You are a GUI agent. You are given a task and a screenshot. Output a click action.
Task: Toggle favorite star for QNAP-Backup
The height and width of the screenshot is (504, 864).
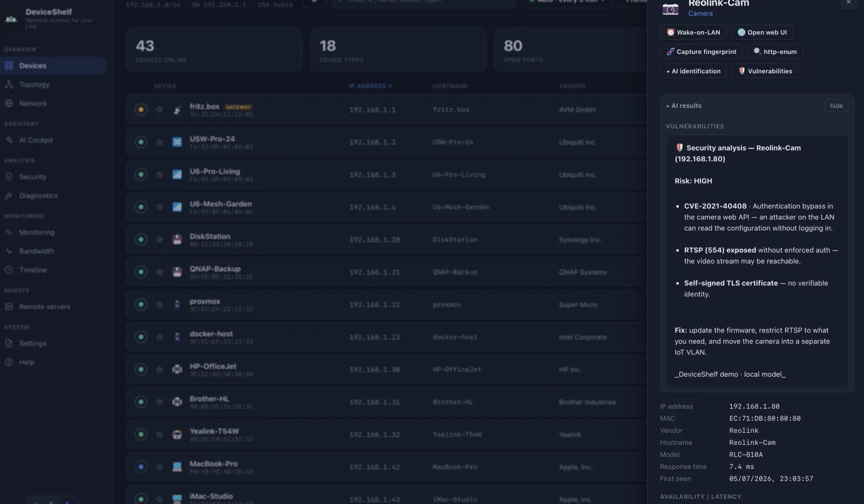(159, 272)
